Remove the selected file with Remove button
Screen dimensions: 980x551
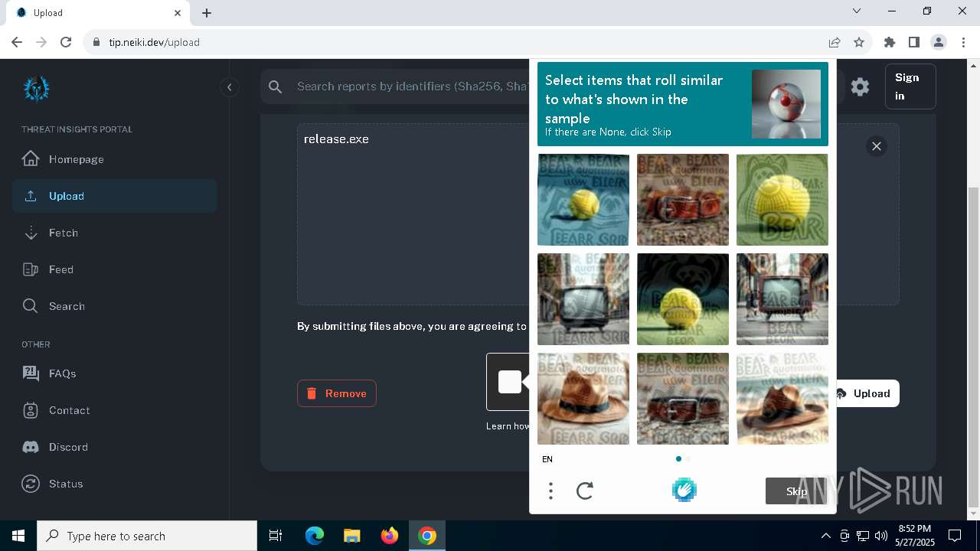click(x=337, y=393)
